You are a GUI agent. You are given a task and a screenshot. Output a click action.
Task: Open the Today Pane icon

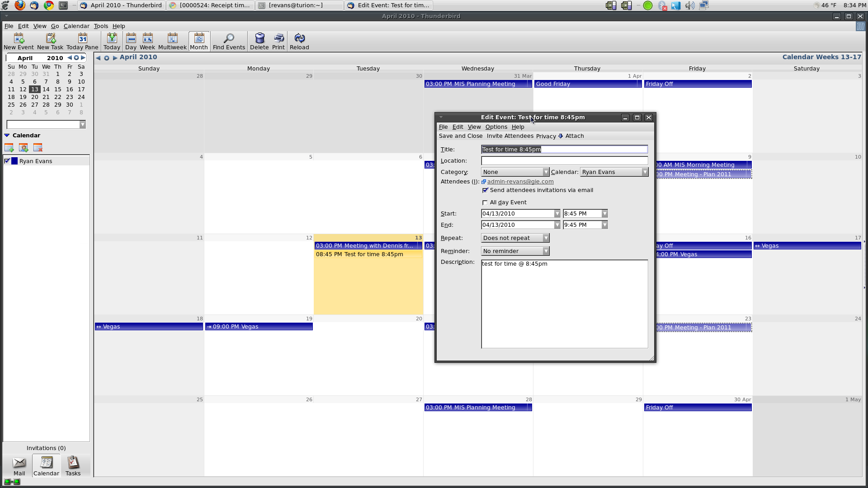point(82,38)
